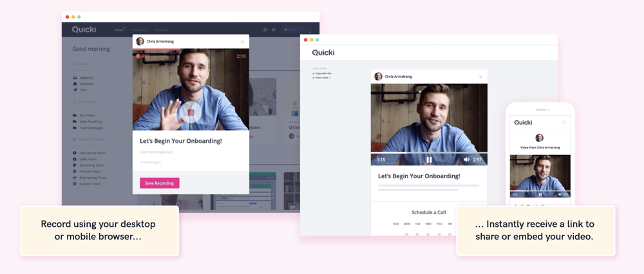Select the Engineering Team channel

[x=90, y=178]
